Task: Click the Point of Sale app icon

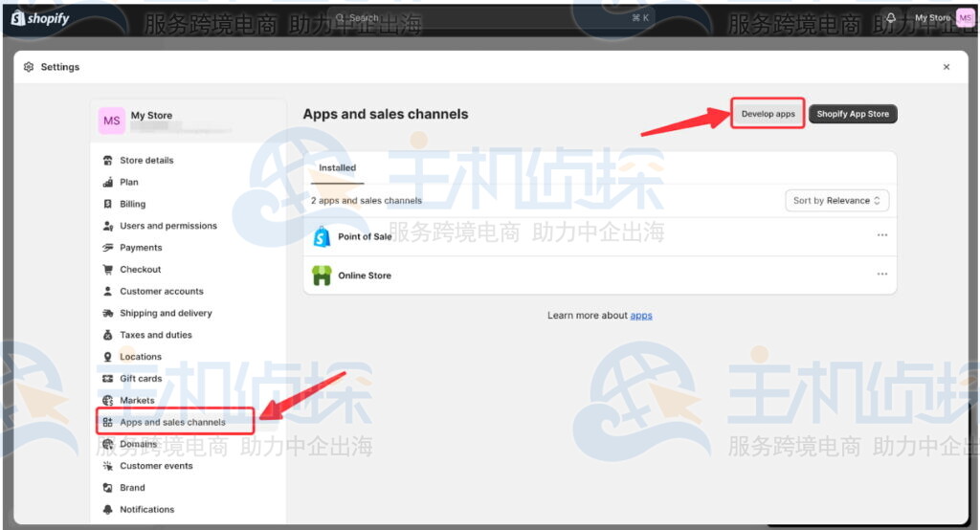Action: (322, 236)
